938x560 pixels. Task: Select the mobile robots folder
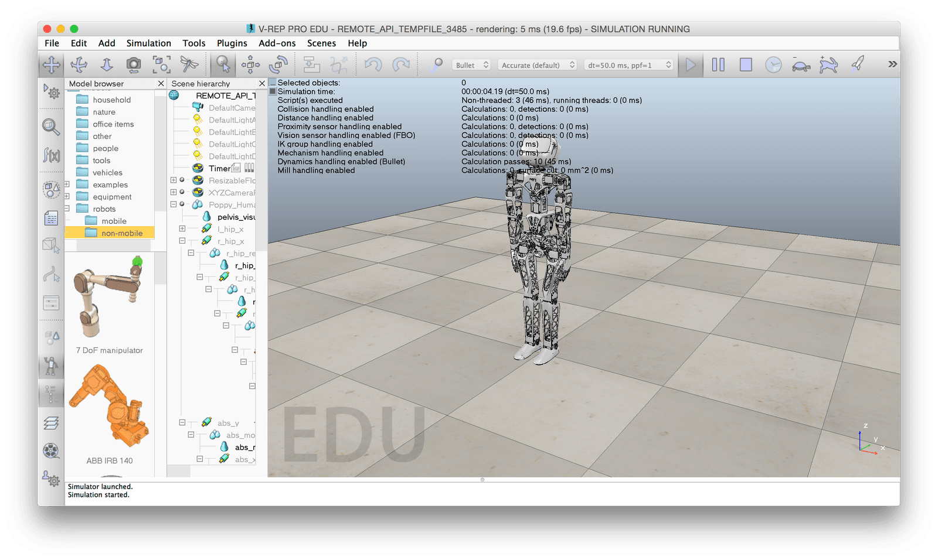pyautogui.click(x=114, y=221)
